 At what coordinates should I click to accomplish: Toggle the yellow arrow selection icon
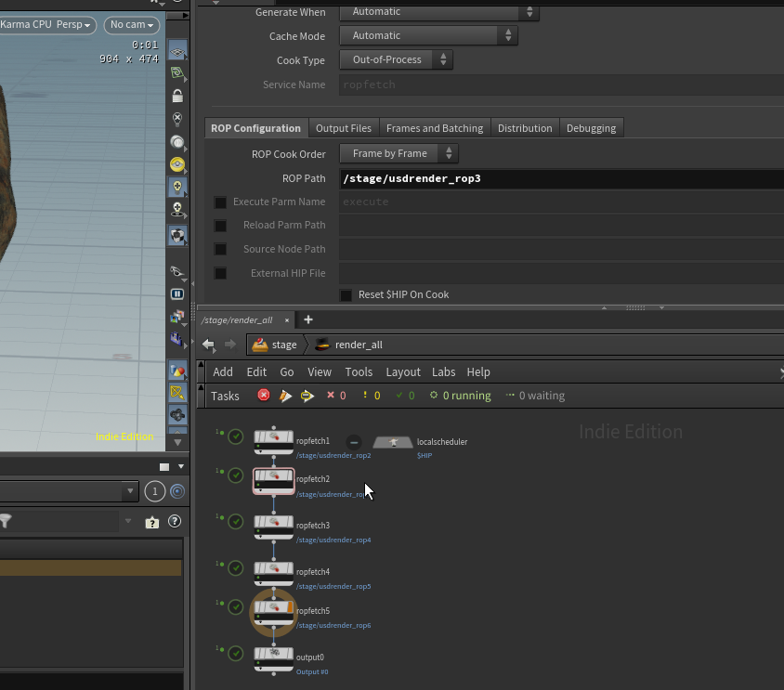pyautogui.click(x=177, y=393)
